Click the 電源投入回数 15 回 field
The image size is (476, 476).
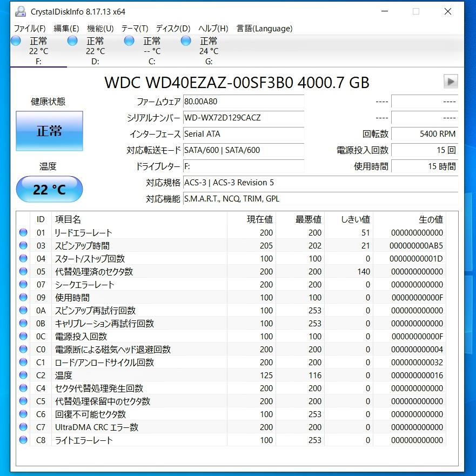424,150
